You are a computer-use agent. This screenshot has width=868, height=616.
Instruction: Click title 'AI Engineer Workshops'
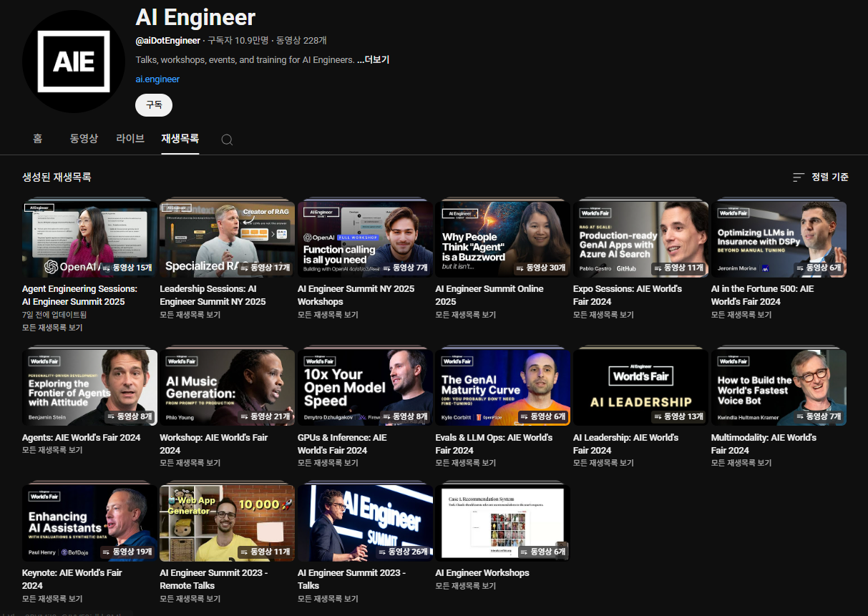[482, 573]
